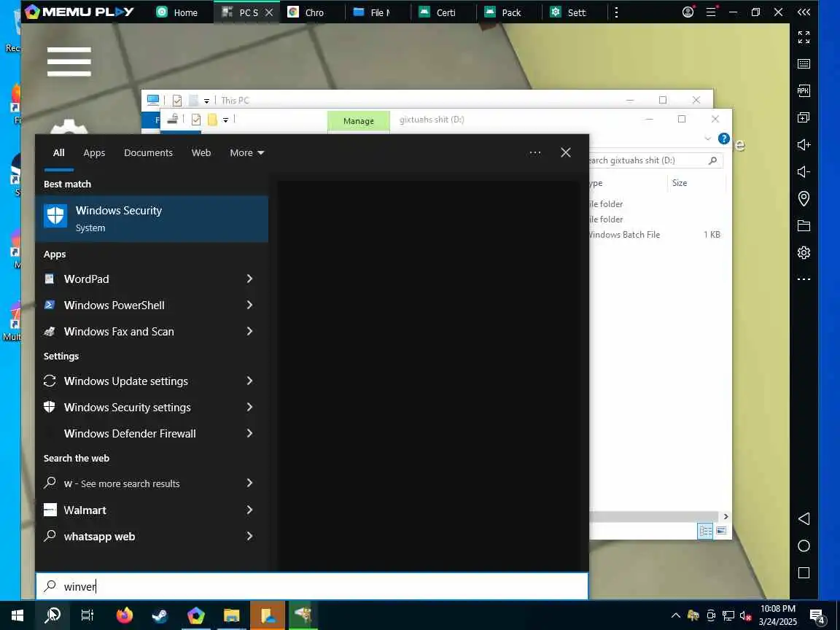Open Manage ribbon tab in explorer

click(359, 121)
